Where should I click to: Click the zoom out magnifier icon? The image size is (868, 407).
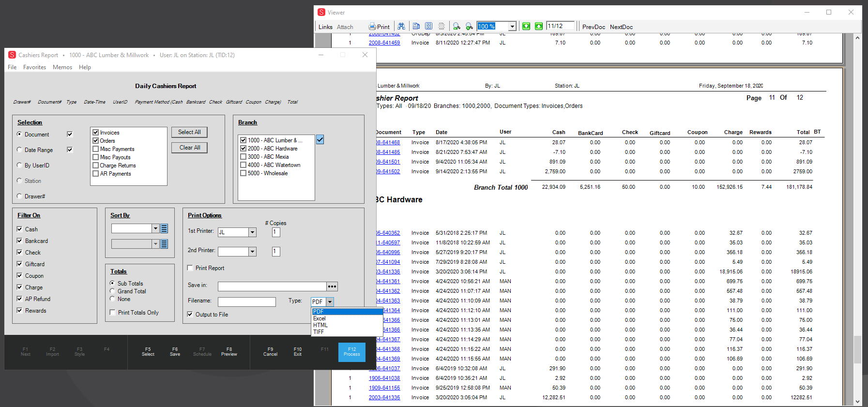(457, 26)
